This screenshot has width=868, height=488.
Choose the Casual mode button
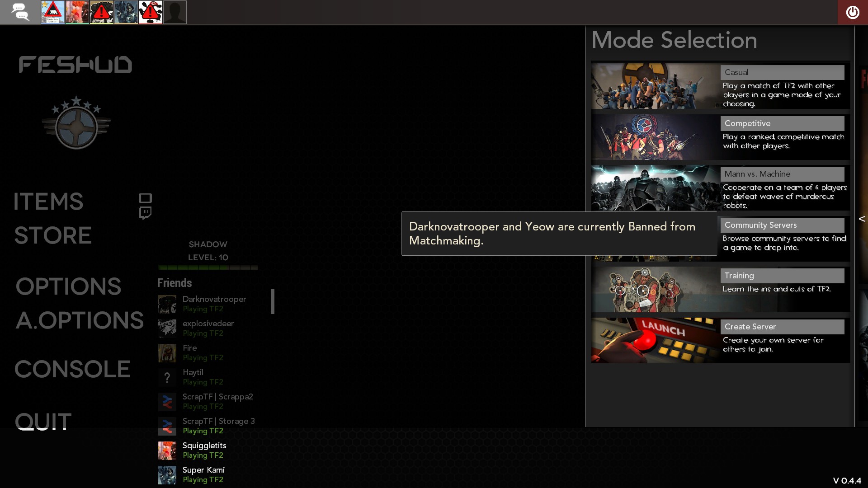[782, 72]
